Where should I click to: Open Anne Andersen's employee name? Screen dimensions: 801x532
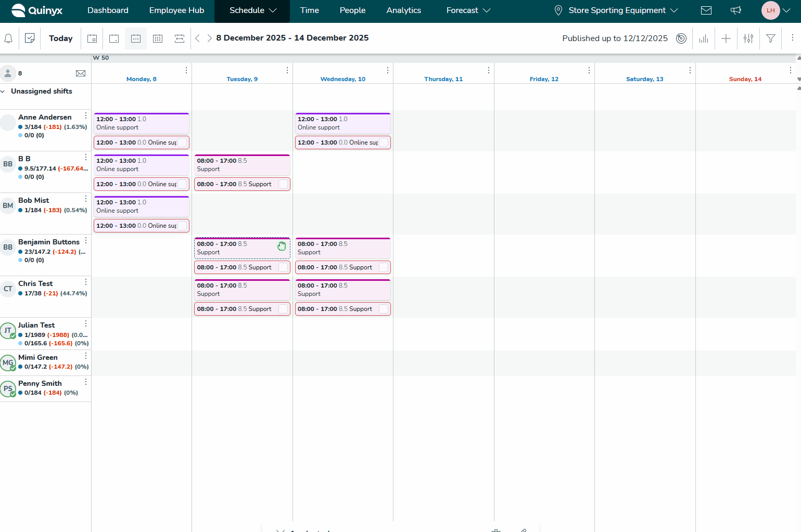point(45,117)
